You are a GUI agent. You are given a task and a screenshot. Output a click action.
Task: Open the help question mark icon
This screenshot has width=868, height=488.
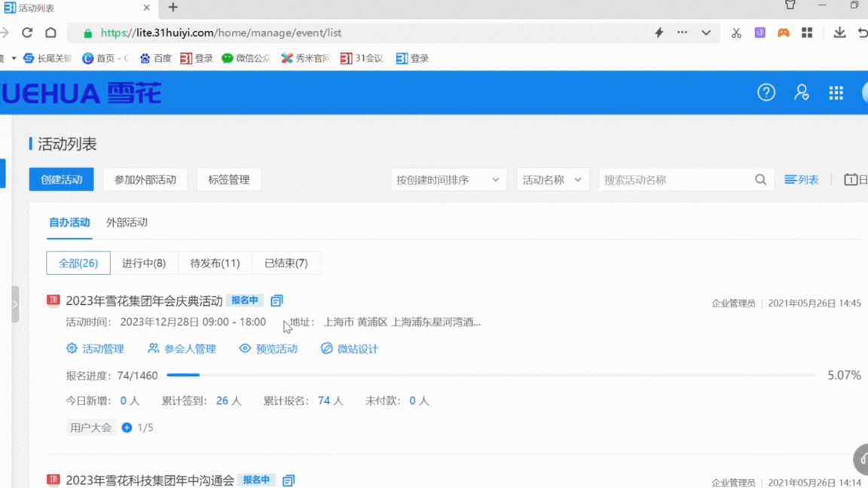766,93
